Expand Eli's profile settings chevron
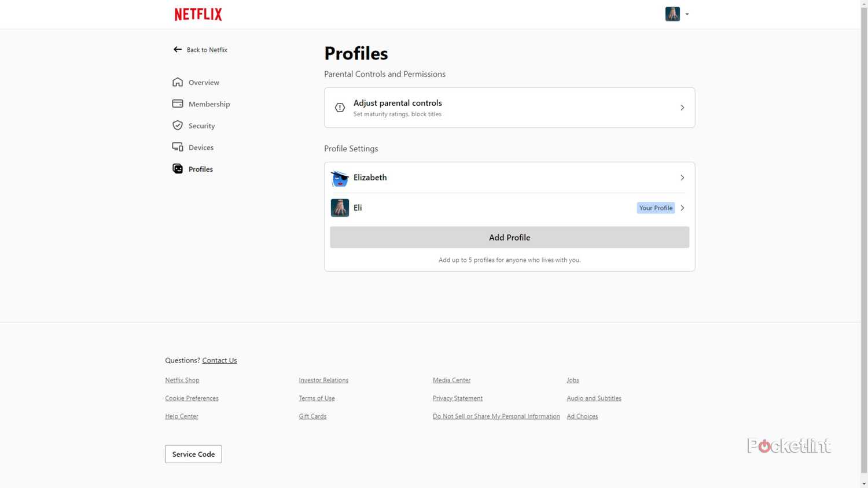868x488 pixels. point(682,208)
